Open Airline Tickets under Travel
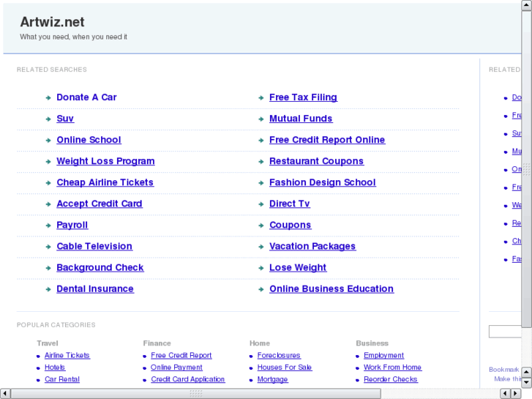Screen dimensions: 532x399 coord(67,356)
